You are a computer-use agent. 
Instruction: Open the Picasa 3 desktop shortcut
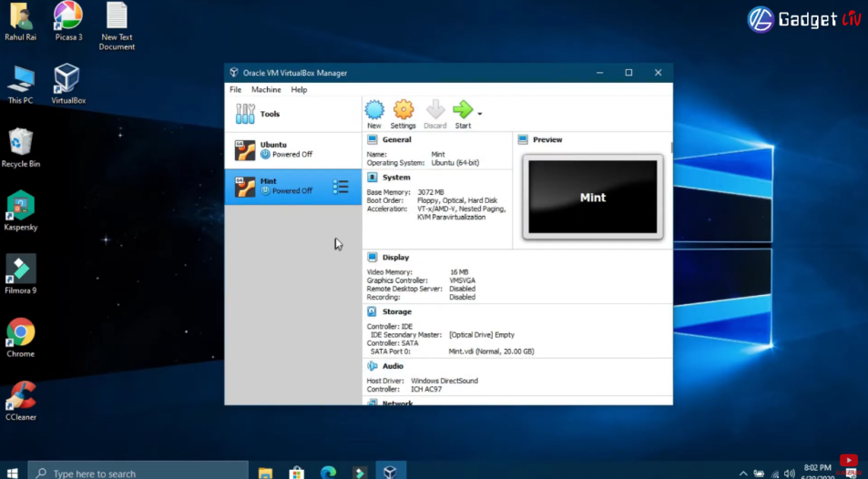click(x=68, y=22)
